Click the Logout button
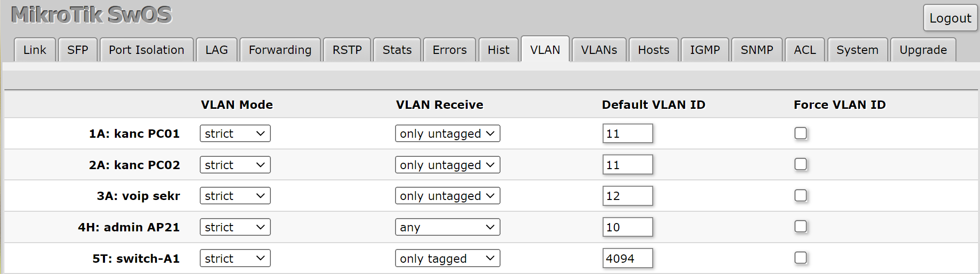The width and height of the screenshot is (980, 274). (950, 18)
